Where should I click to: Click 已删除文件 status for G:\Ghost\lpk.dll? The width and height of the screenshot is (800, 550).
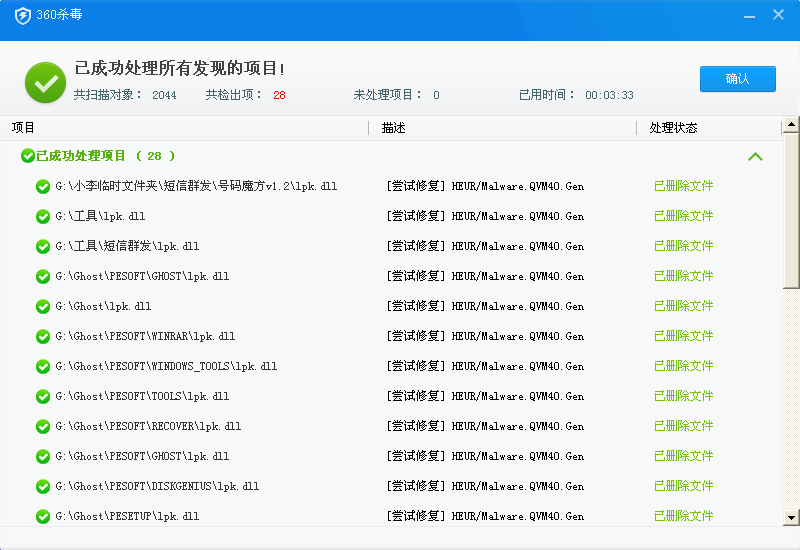[684, 306]
